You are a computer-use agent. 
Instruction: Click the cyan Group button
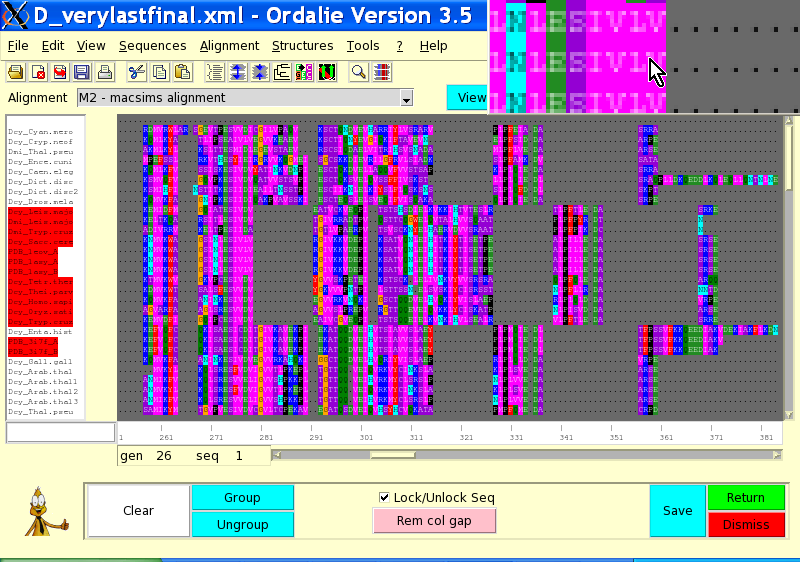click(242, 497)
